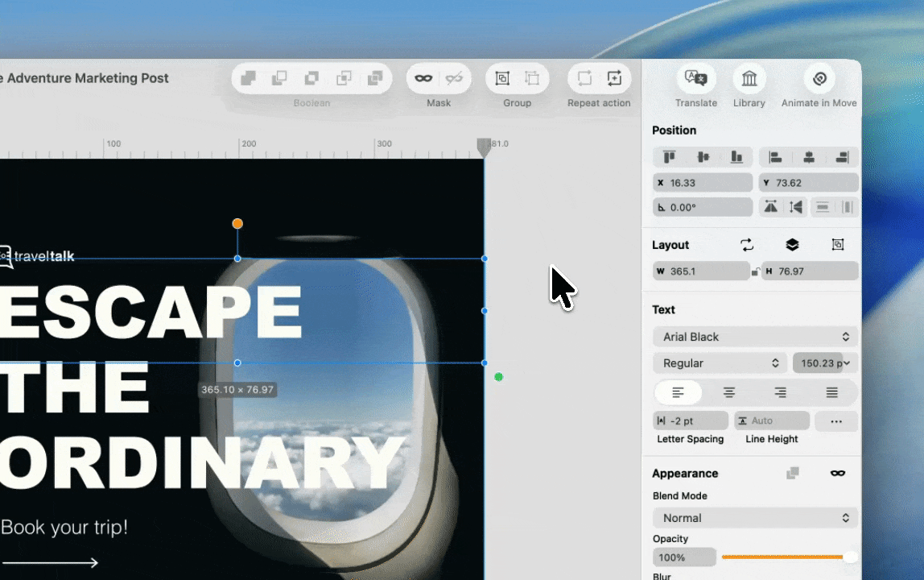Screen dimensions: 924x580
Task: Toggle the width-height aspect ratio lock
Action: click(755, 272)
